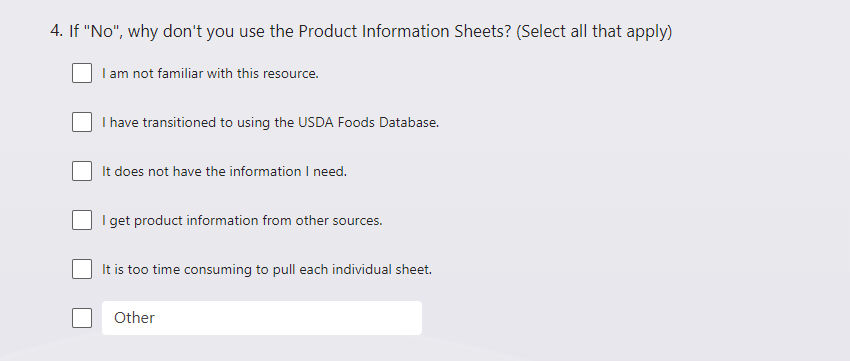Click the label "I am not familiar with this resource."
This screenshot has height=361, width=850.
pyautogui.click(x=210, y=73)
